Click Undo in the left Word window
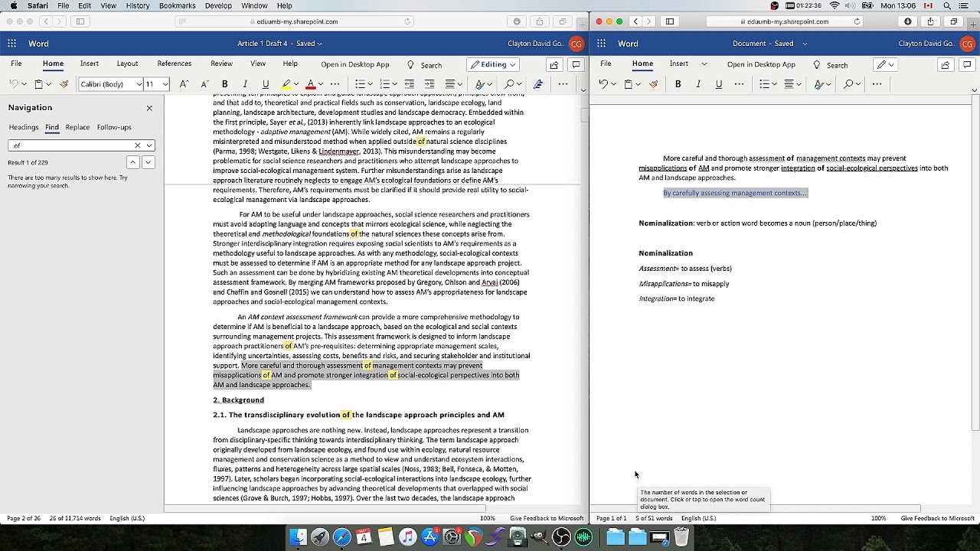The width and height of the screenshot is (980, 551). (x=14, y=83)
